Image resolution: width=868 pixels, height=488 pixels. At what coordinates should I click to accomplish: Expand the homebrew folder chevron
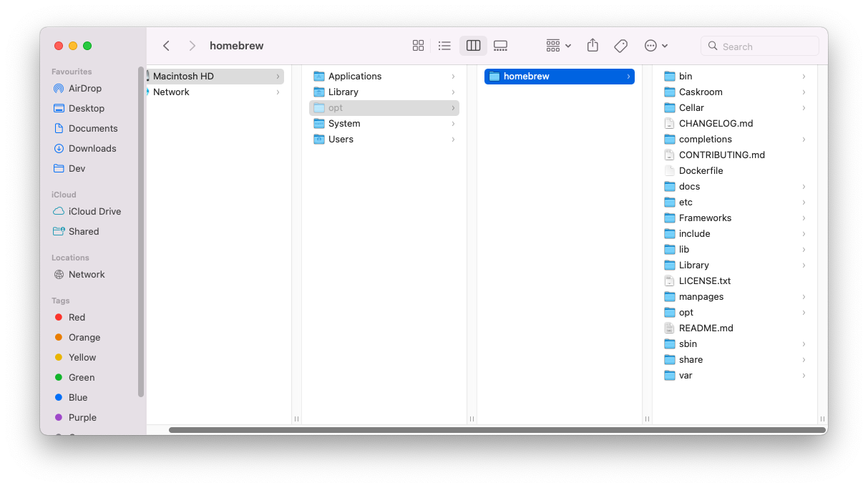628,76
